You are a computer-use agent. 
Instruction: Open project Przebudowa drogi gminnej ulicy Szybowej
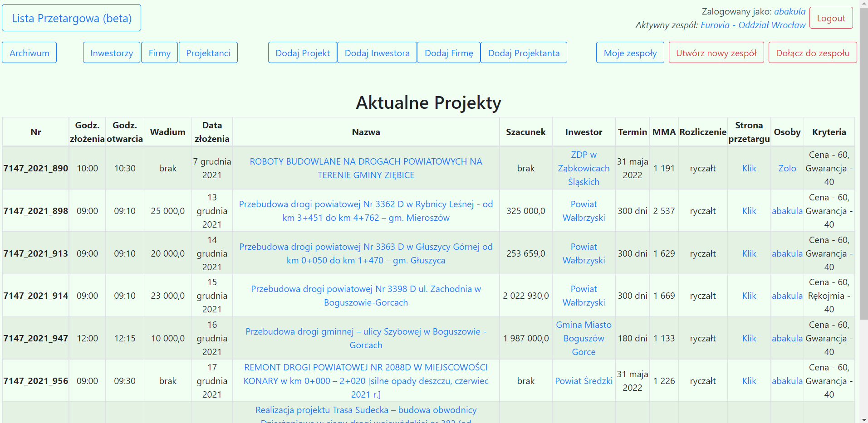[x=366, y=338]
